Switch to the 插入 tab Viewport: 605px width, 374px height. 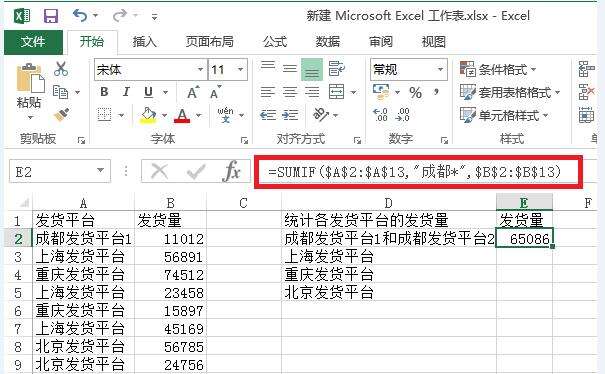coord(144,42)
